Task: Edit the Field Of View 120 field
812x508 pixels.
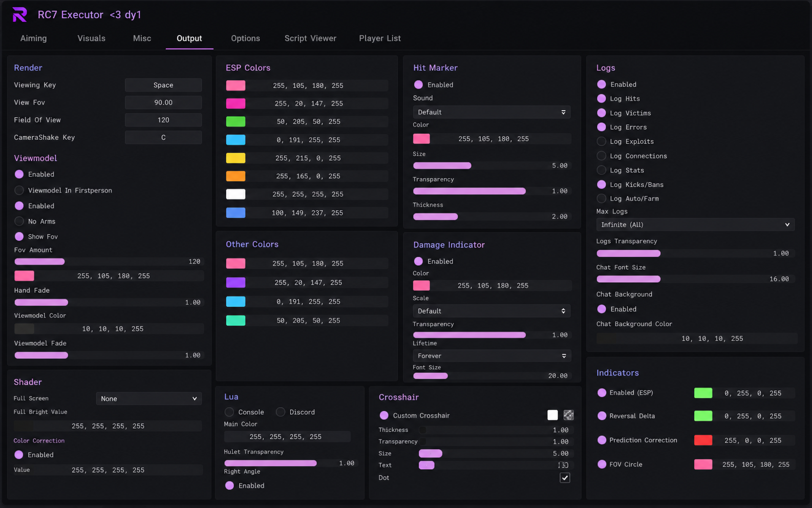Action: (163, 120)
